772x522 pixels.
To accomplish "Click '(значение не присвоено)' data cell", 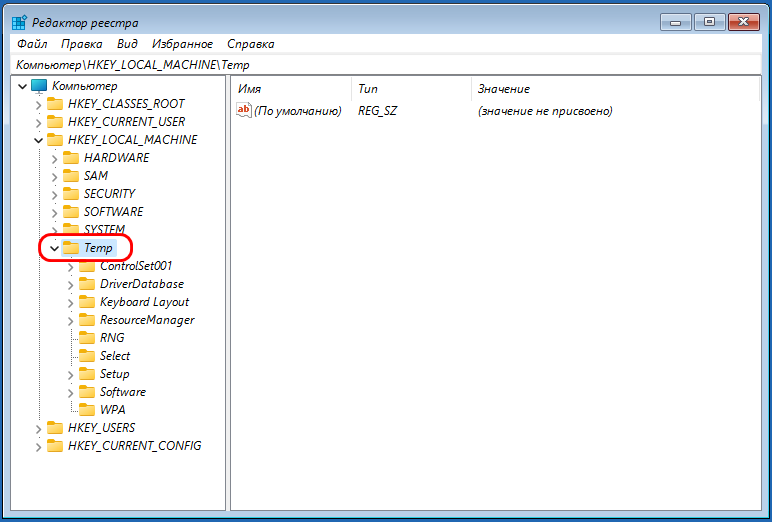I will click(545, 111).
